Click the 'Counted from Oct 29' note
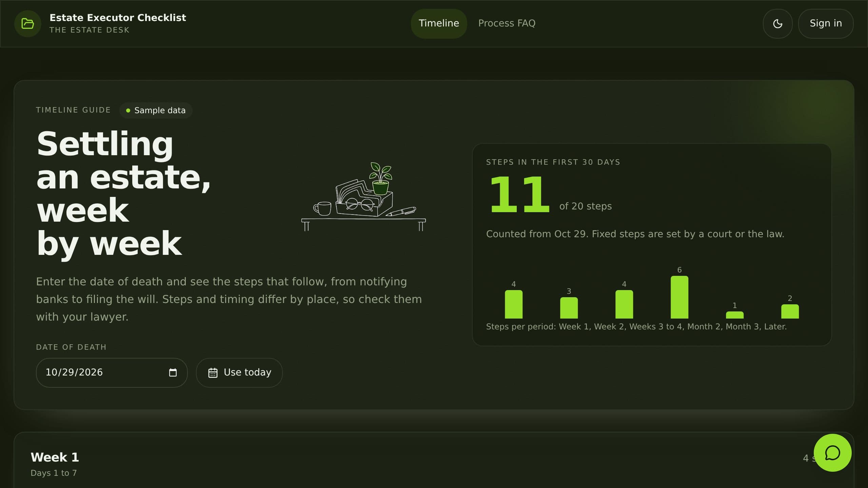The height and width of the screenshot is (488, 868). point(635,234)
